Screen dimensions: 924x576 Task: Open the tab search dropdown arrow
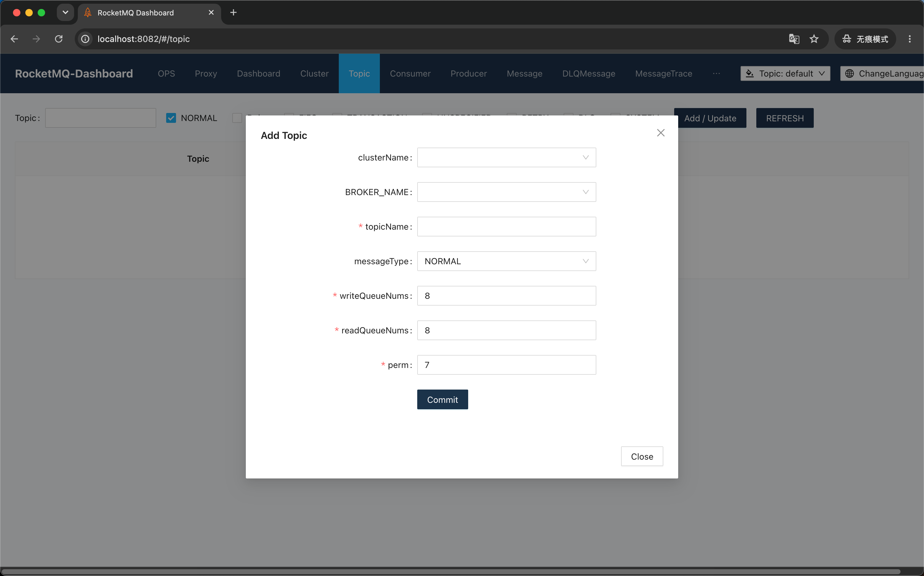(x=65, y=13)
